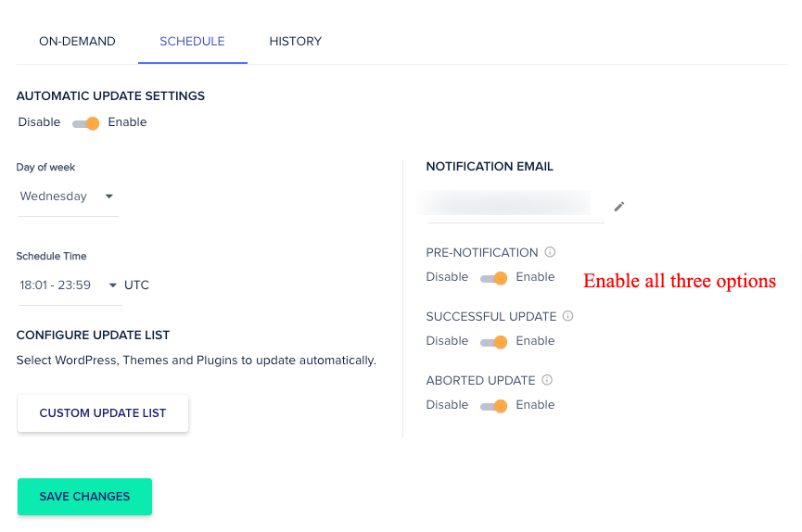Toggle the Pre-Notification switch
This screenshot has width=802, height=532.
click(493, 278)
